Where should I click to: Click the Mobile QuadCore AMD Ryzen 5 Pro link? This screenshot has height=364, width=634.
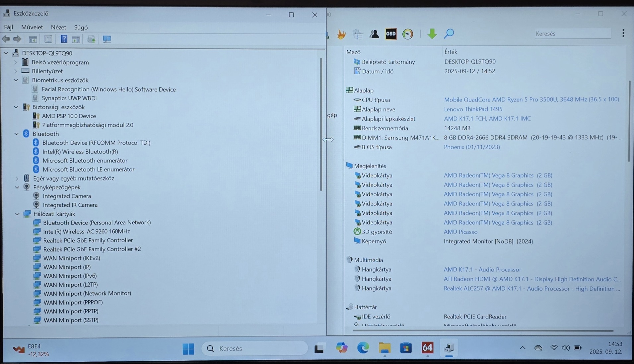tap(531, 100)
